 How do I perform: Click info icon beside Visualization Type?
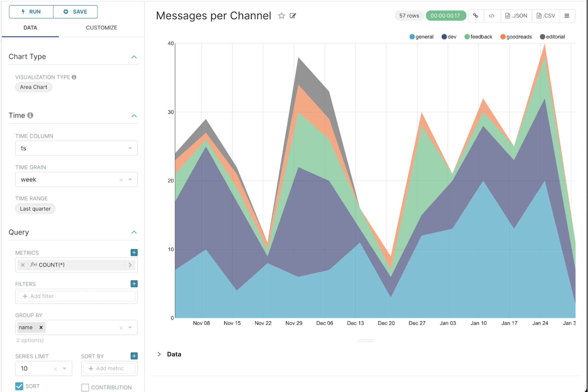(74, 77)
